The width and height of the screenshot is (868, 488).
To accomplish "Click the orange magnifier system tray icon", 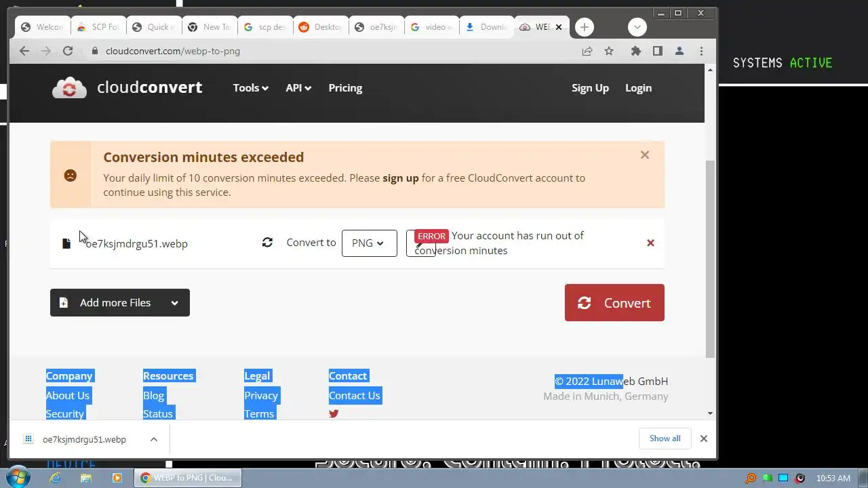I will [751, 478].
